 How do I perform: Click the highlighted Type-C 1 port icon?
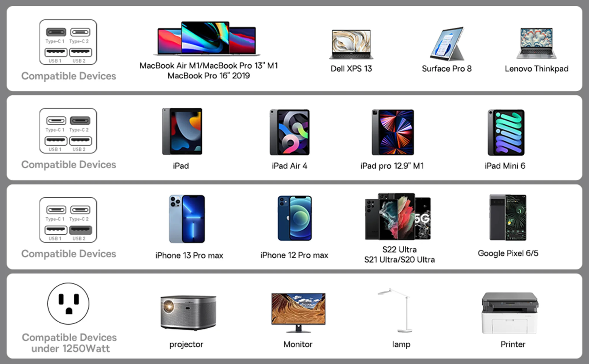[56, 32]
